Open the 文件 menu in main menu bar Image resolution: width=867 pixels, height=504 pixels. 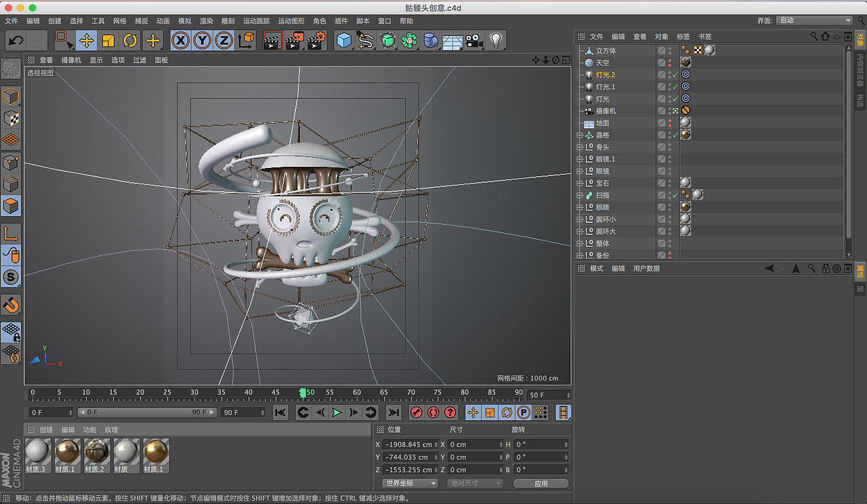pos(12,21)
